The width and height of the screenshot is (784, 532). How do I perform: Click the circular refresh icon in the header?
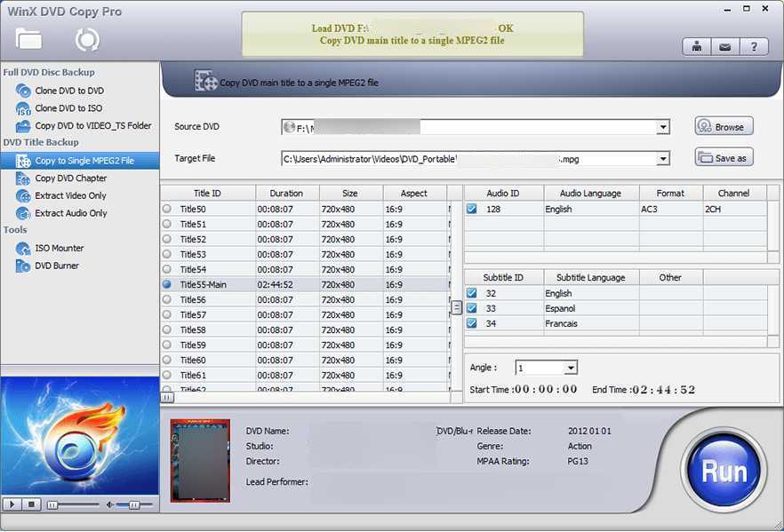point(87,40)
